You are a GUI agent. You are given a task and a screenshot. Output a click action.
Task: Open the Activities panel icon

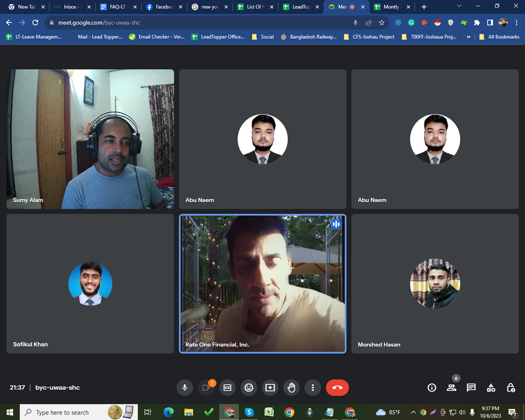(x=491, y=388)
